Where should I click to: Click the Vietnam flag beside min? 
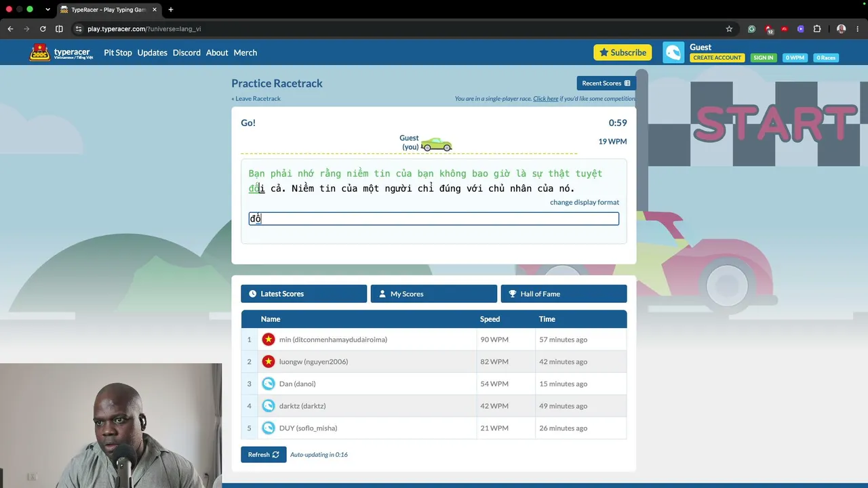coord(269,340)
